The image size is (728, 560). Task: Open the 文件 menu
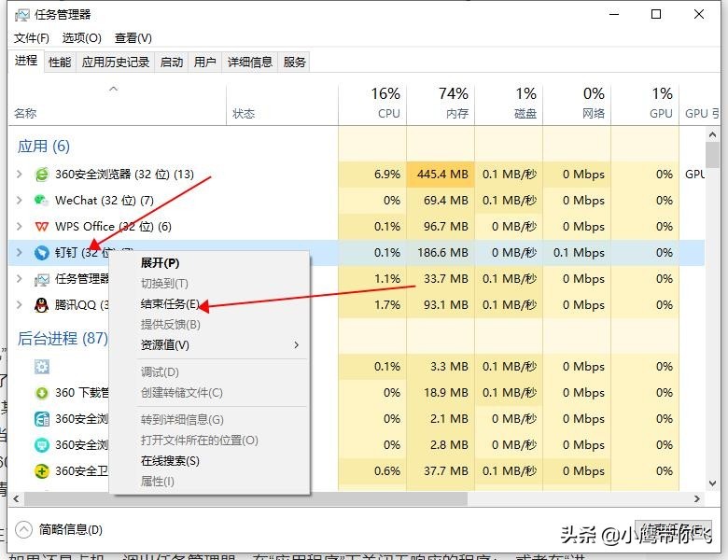pos(32,38)
